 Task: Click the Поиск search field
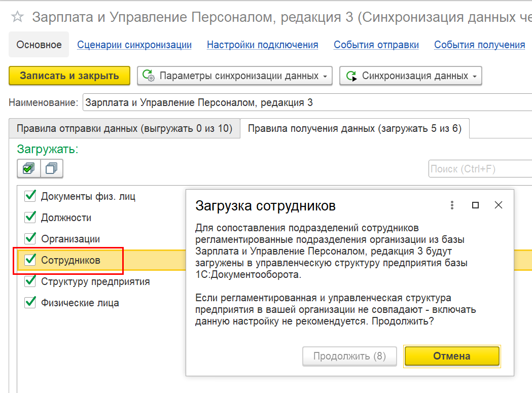coord(479,169)
